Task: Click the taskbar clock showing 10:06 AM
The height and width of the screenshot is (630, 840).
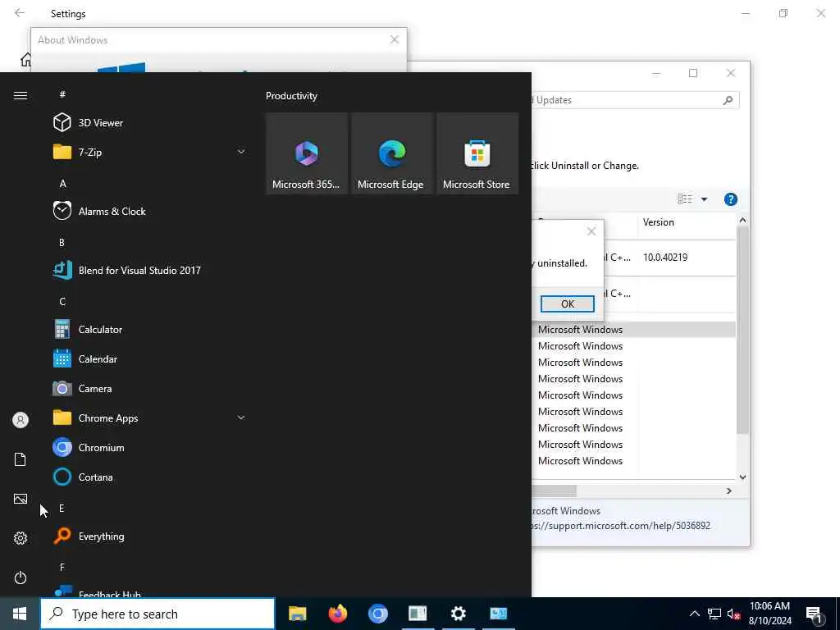Action: point(769,614)
